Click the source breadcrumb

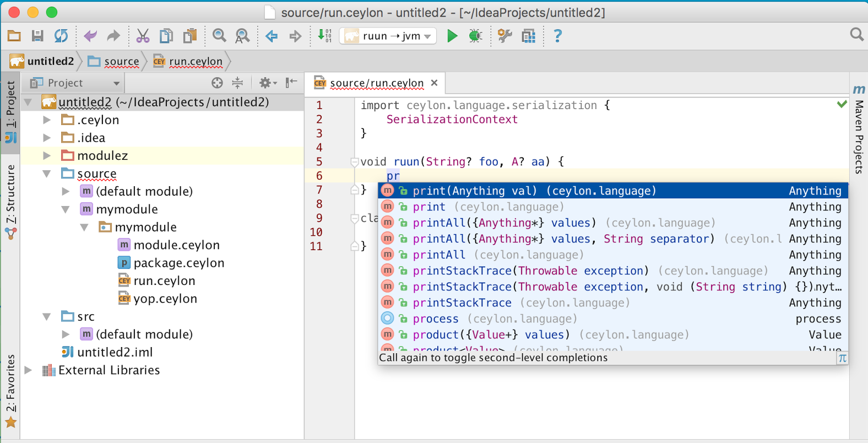tap(113, 61)
